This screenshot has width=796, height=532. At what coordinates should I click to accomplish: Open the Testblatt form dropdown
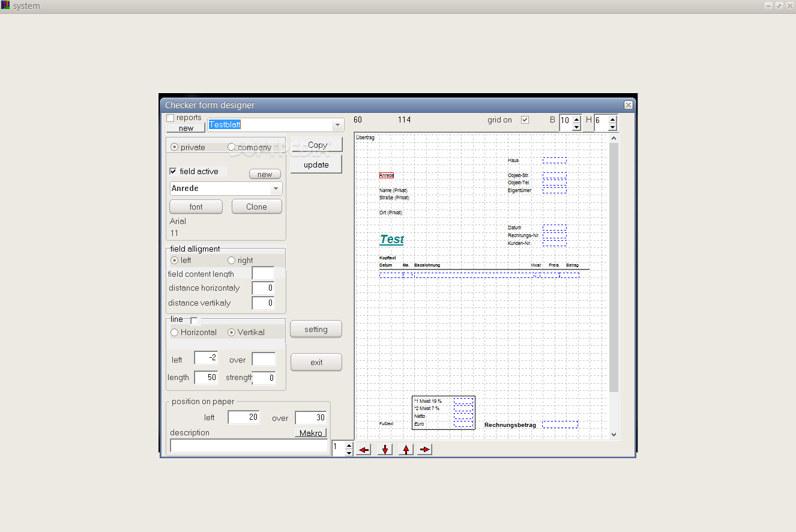(338, 125)
